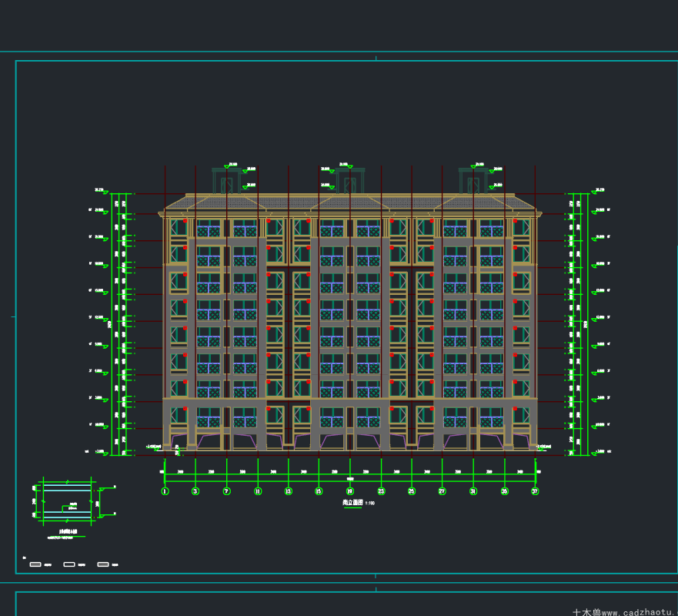Click grid axis bubble 1

[165, 491]
